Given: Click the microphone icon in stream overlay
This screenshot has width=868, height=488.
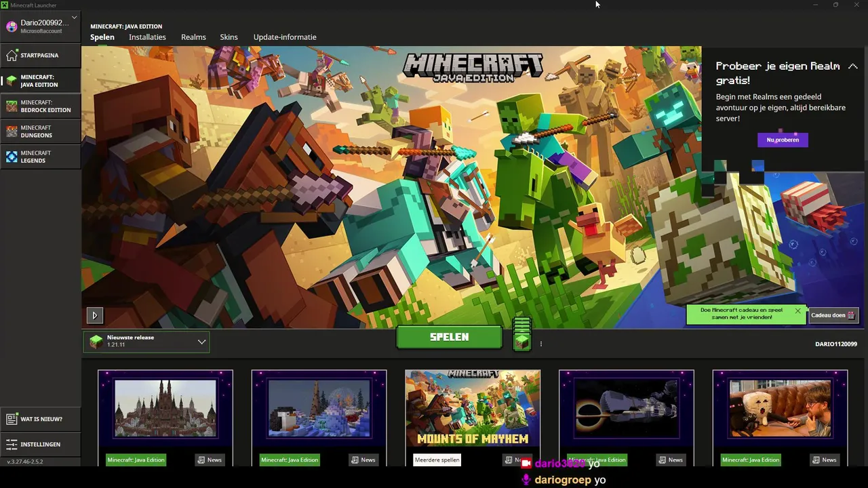Looking at the screenshot, I should point(526,479).
